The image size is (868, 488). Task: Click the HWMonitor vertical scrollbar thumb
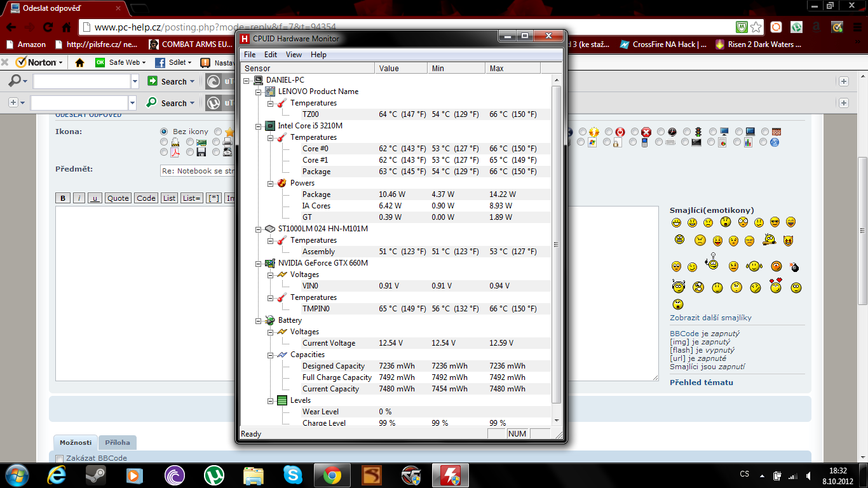557,245
